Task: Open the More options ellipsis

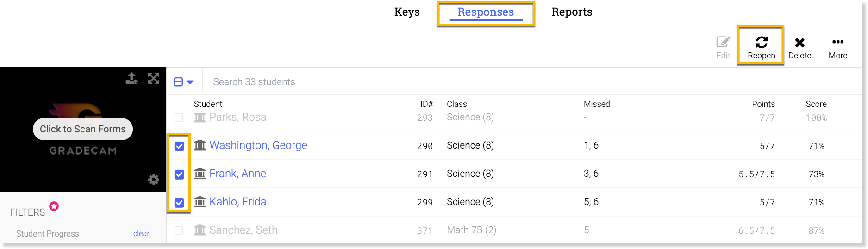Action: pyautogui.click(x=837, y=42)
